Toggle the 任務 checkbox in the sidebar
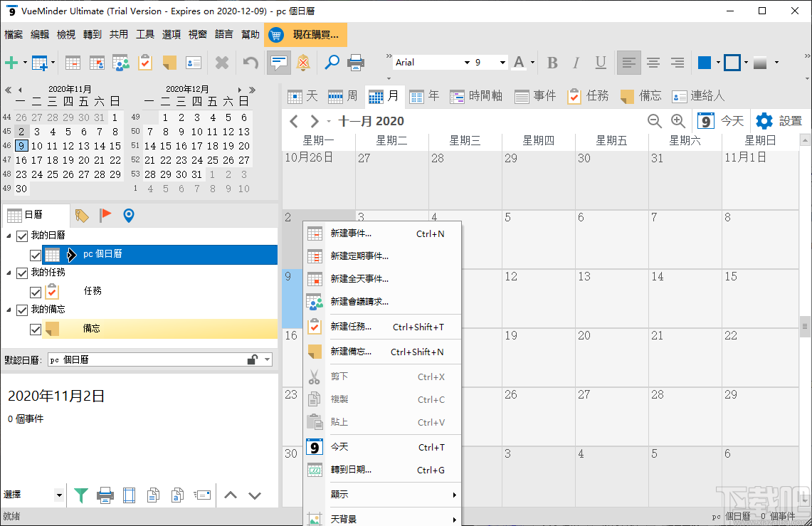 click(35, 291)
